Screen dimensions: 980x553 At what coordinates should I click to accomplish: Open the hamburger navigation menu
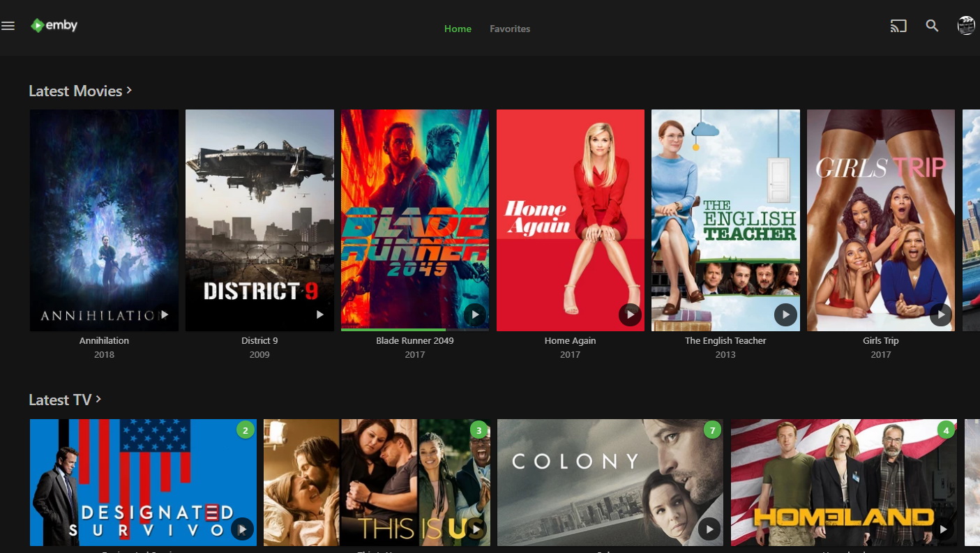point(8,26)
